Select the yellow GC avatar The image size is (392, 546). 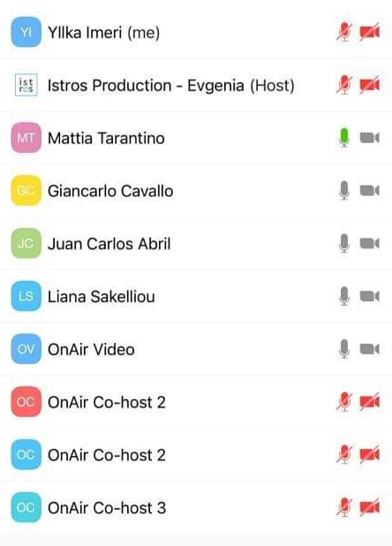pyautogui.click(x=26, y=191)
